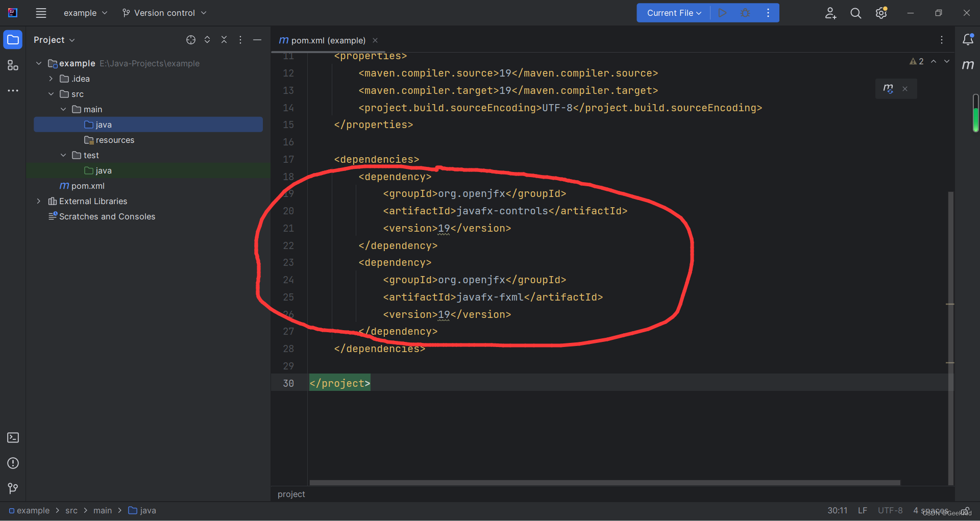The width and height of the screenshot is (980, 521).
Task: Click the warnings count indicator
Action: [917, 61]
